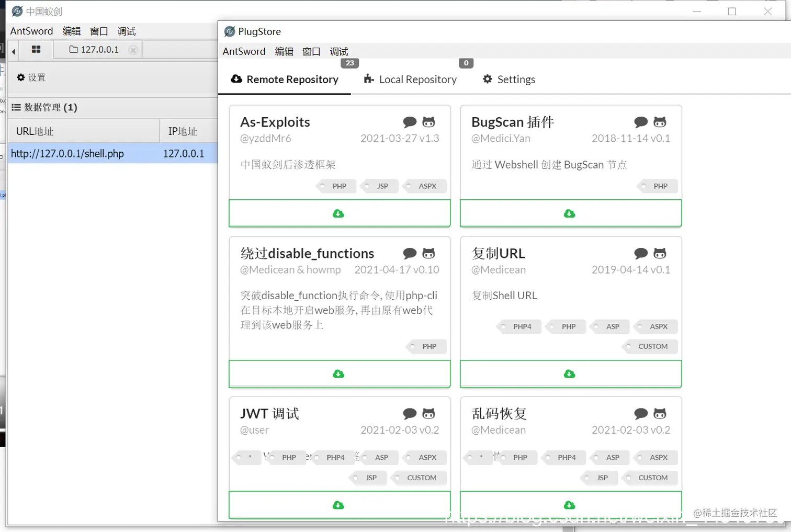Image resolution: width=791 pixels, height=532 pixels.
Task: Open the Settings tab in PlugStore
Action: coord(508,80)
